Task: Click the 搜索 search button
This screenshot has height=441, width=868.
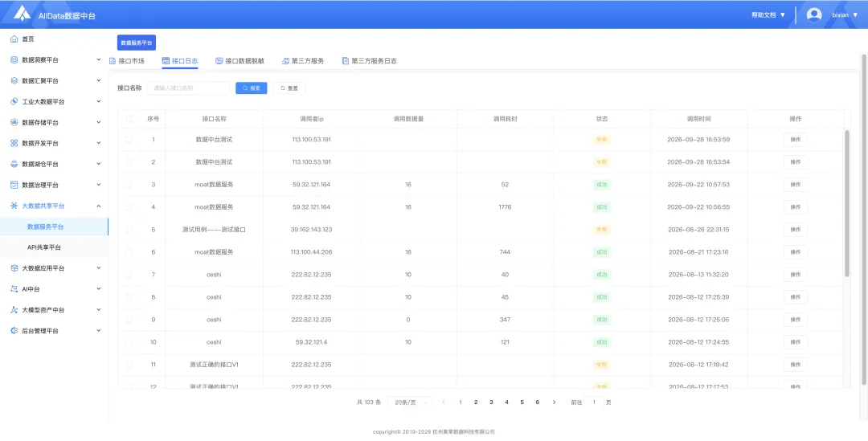Action: (x=252, y=88)
